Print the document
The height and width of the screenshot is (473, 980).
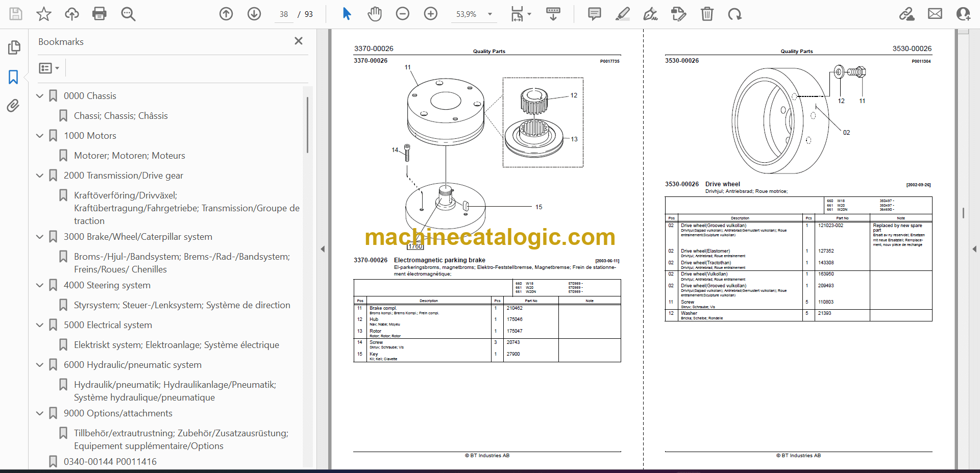[x=100, y=14]
